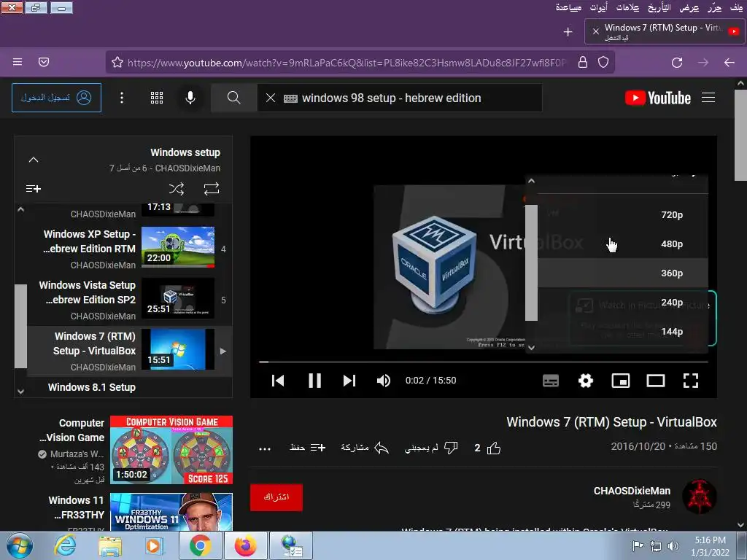Click site security padlock icon
Image resolution: width=747 pixels, height=560 pixels.
click(x=583, y=63)
